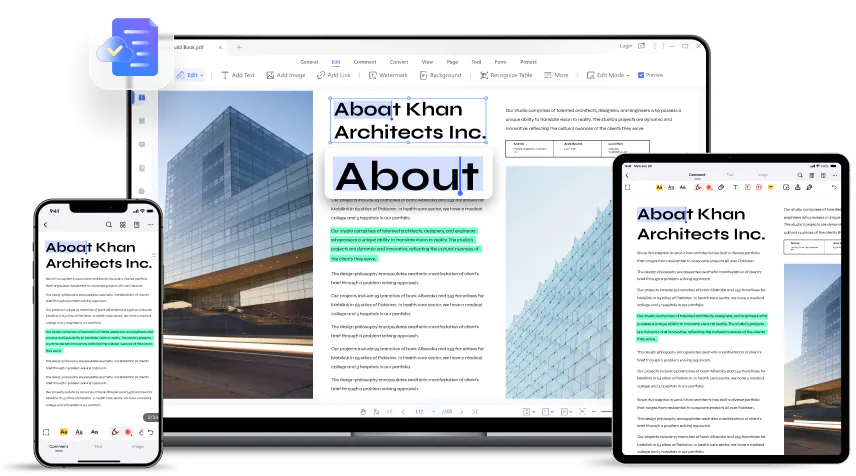The image size is (856, 476).
Task: Jump to last page on laptop
Action: (475, 412)
